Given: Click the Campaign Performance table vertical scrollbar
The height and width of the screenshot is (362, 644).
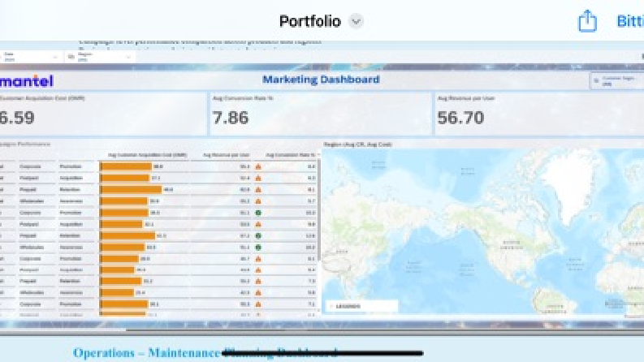Looking at the screenshot, I should tap(318, 209).
